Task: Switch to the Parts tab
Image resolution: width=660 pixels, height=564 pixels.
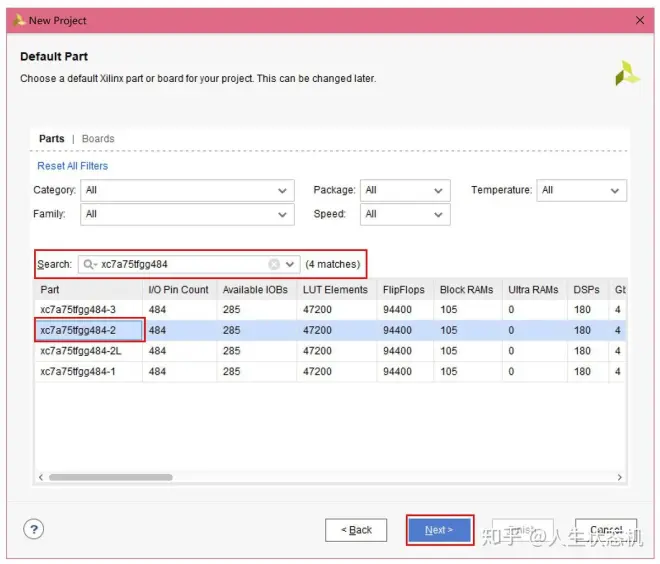Action: tap(52, 138)
